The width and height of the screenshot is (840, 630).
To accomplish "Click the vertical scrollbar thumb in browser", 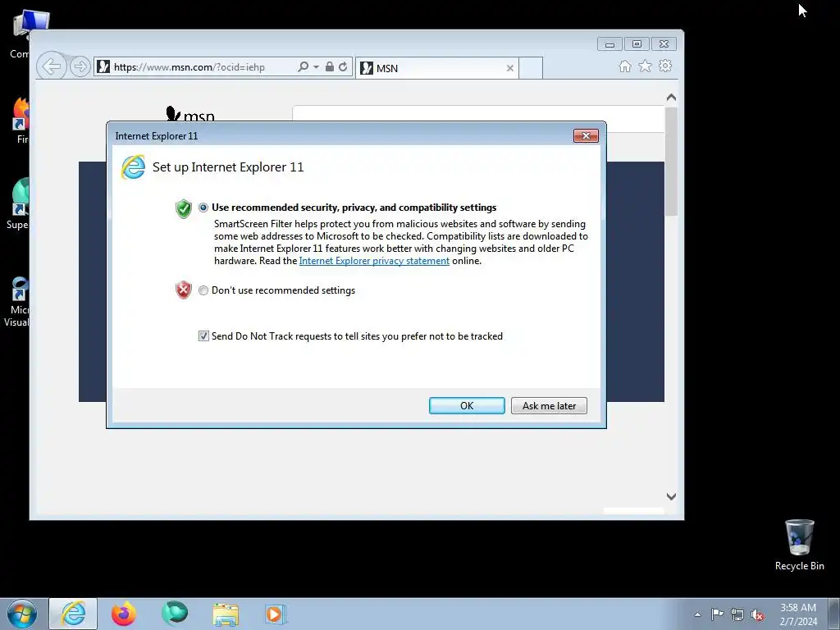I will tap(671, 162).
